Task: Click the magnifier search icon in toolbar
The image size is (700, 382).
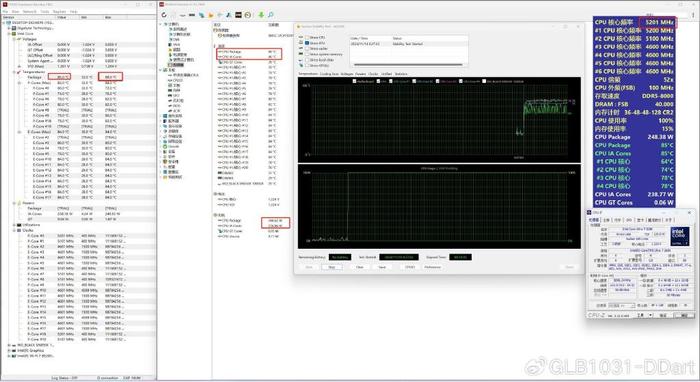Action: [270, 15]
